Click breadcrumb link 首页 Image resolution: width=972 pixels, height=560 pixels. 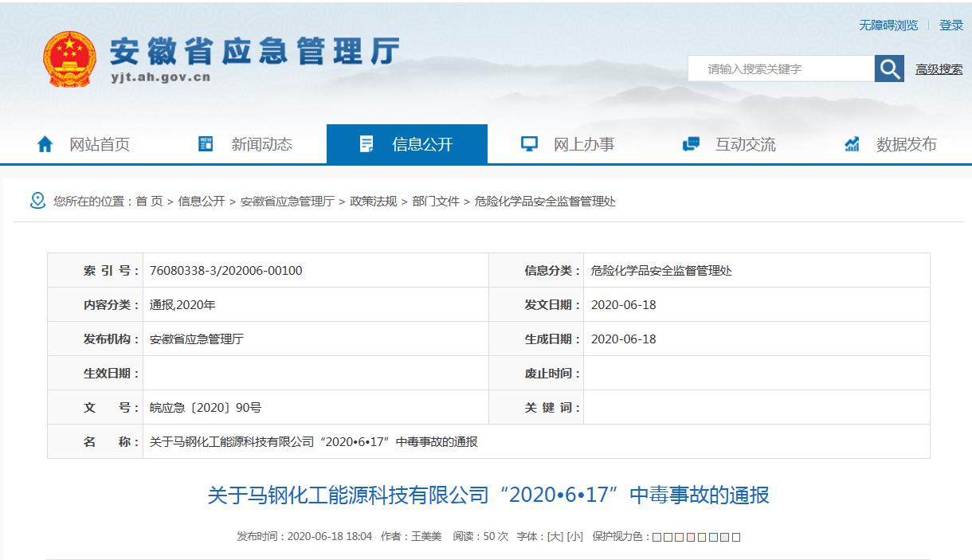pos(149,202)
